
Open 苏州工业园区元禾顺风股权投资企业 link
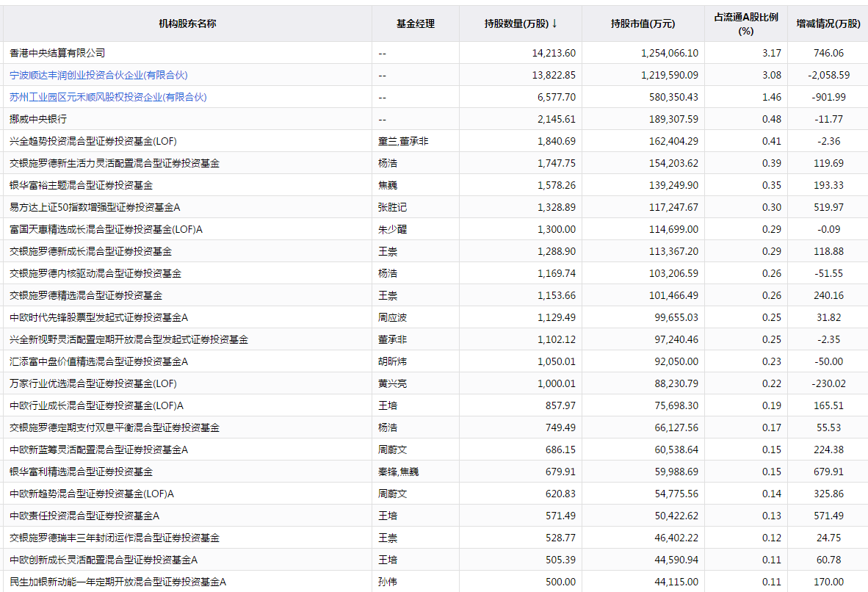[x=109, y=97]
